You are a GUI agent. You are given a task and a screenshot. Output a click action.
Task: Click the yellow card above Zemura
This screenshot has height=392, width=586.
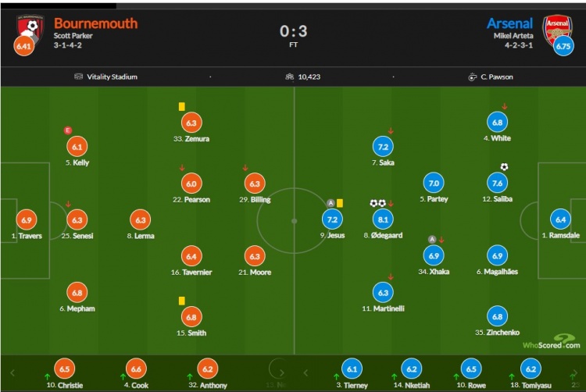(x=181, y=107)
